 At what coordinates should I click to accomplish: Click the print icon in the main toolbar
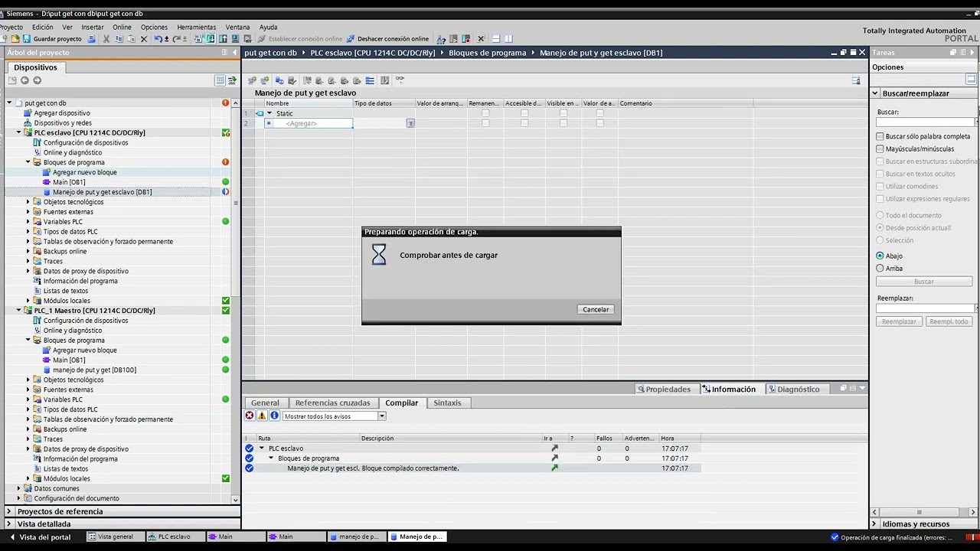(x=93, y=38)
